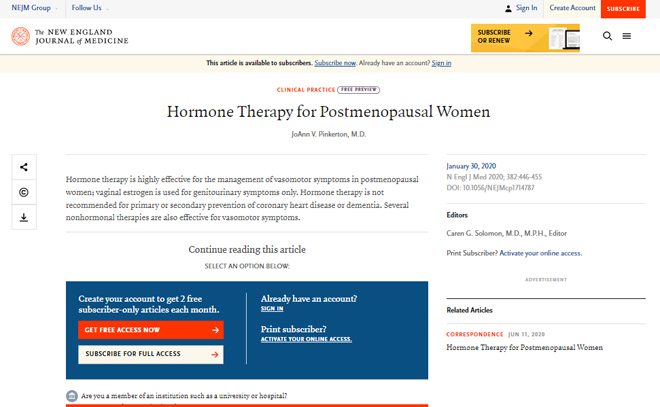Click Create Account in top bar

point(572,8)
